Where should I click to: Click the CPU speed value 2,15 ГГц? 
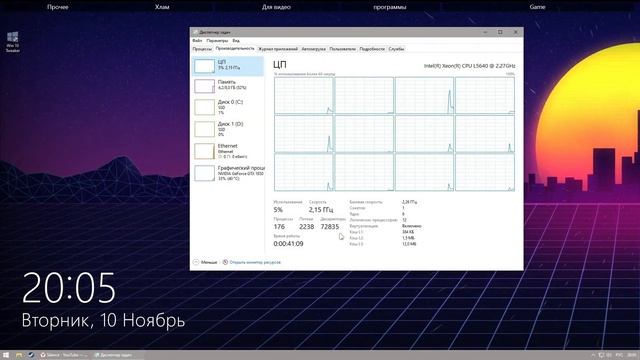[x=321, y=210]
